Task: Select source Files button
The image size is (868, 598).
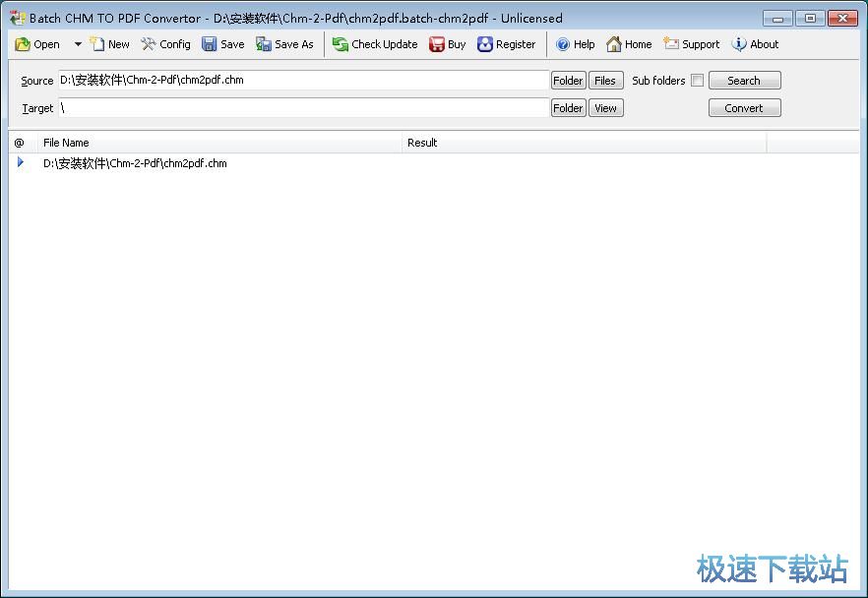Action: point(605,81)
